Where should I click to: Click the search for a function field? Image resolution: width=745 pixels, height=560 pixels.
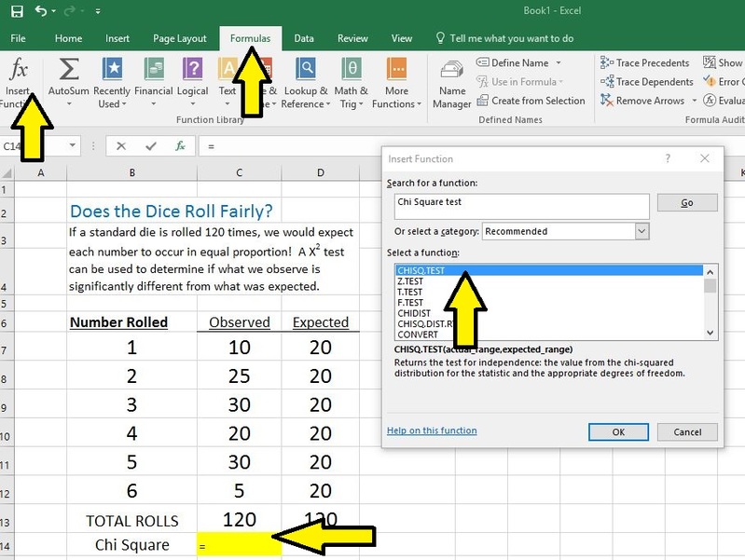pos(520,205)
